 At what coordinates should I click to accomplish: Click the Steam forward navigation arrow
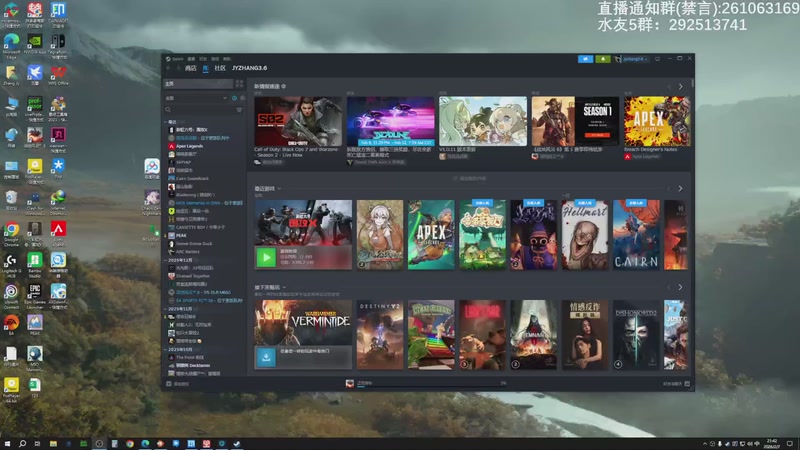coord(178,68)
